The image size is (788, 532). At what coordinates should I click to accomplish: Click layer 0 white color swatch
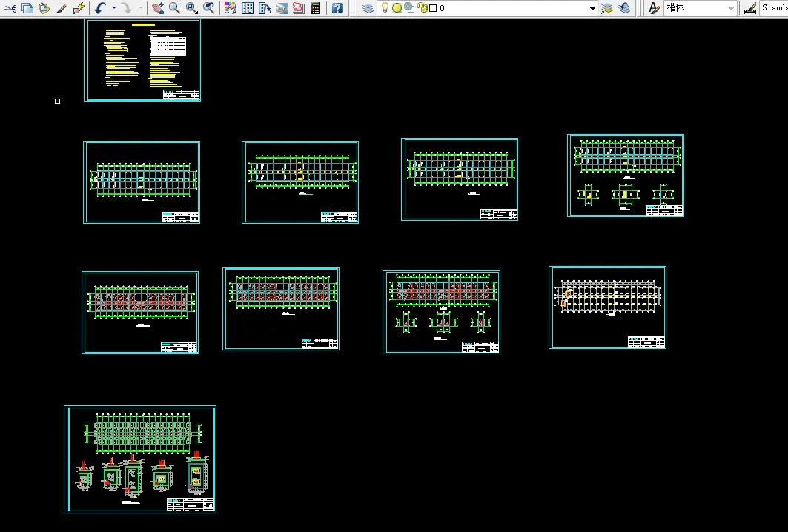pyautogui.click(x=432, y=8)
